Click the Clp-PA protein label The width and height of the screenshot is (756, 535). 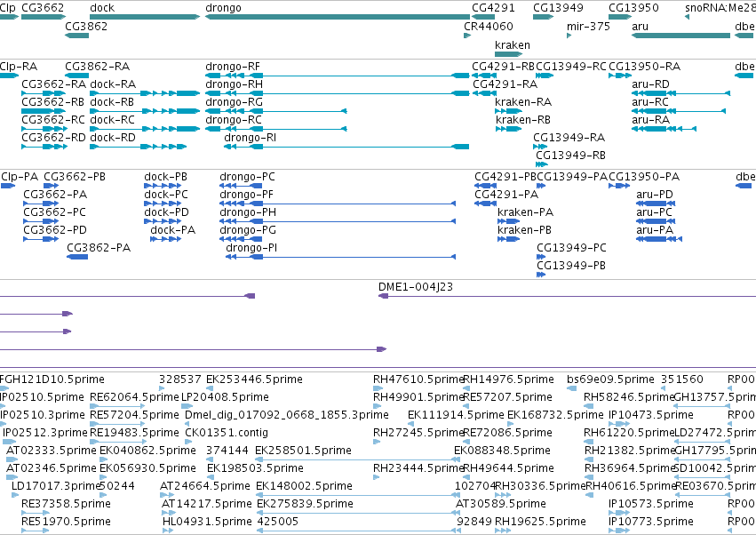[20, 177]
